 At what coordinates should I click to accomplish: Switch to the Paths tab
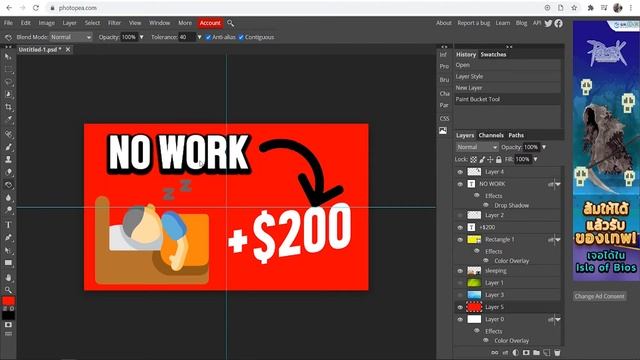coord(516,135)
